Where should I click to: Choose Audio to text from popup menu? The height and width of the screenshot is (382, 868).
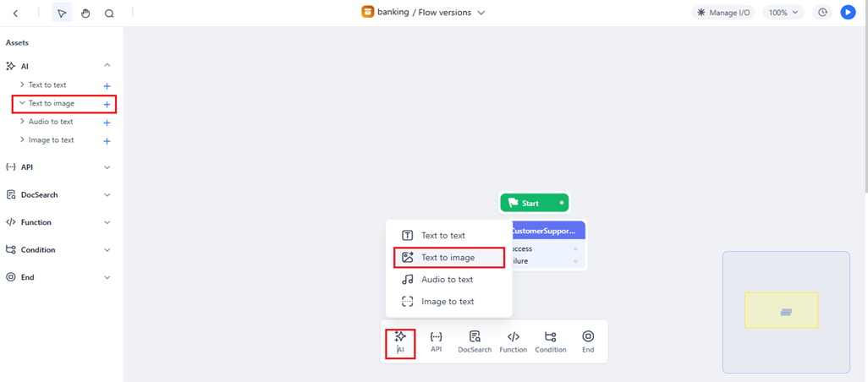[x=447, y=280]
